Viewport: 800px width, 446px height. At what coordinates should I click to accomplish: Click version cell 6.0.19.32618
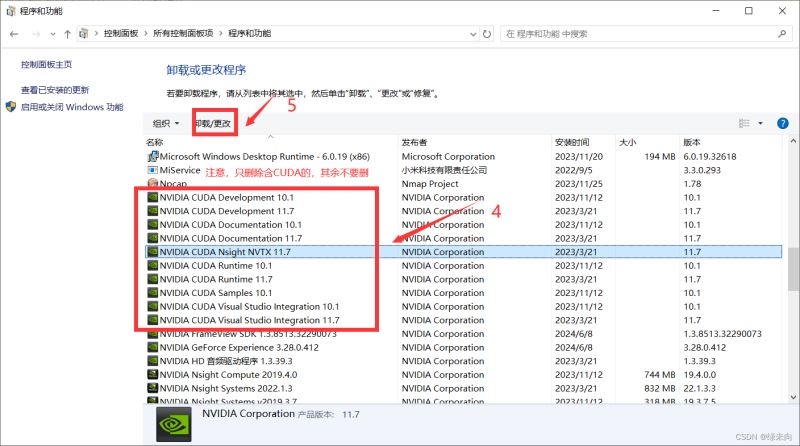point(710,157)
